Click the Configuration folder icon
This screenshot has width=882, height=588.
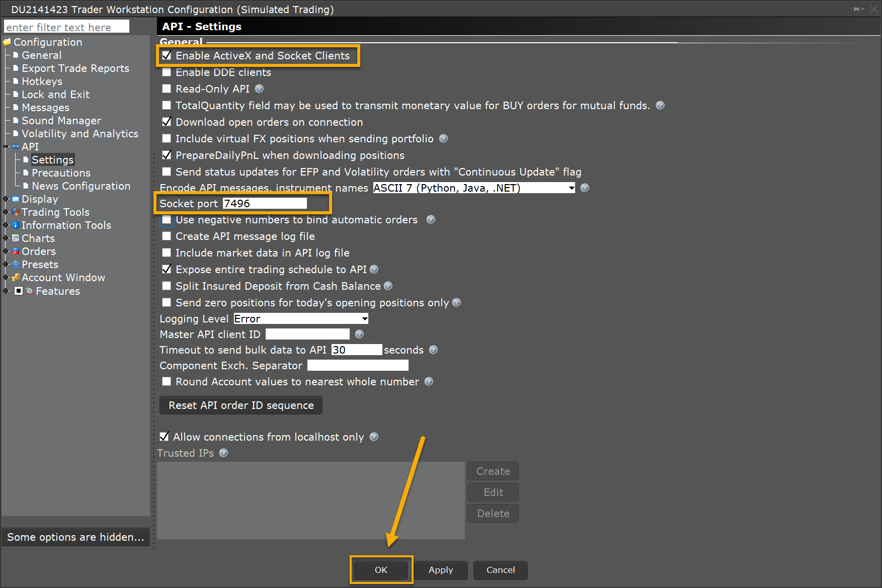tap(7, 42)
